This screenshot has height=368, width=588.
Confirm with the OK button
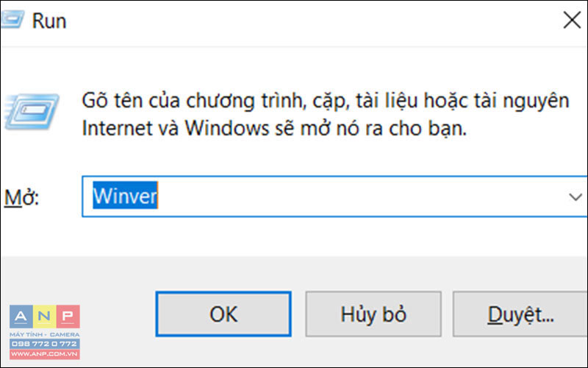point(223,314)
